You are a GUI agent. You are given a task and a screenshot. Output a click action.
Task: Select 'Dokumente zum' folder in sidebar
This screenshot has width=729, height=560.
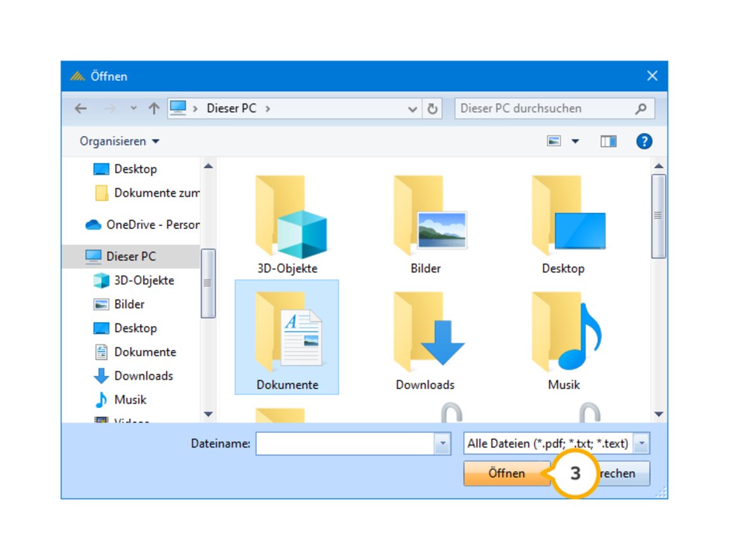click(147, 193)
